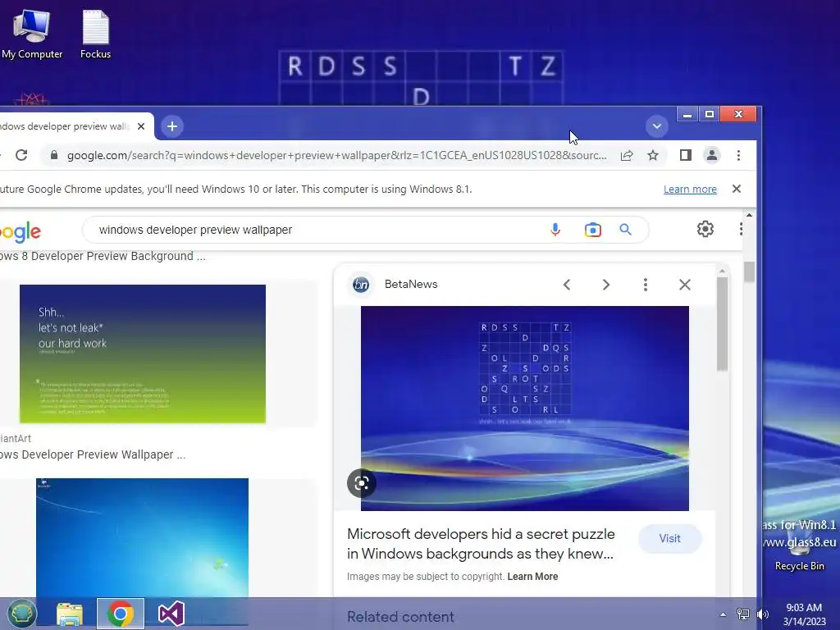
Task: Share this page from address bar
Action: [626, 155]
